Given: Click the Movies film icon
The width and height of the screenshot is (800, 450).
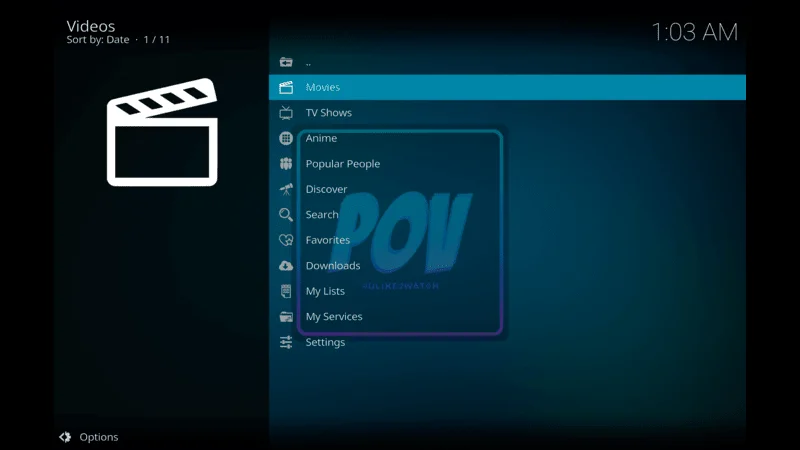Looking at the screenshot, I should 286,87.
